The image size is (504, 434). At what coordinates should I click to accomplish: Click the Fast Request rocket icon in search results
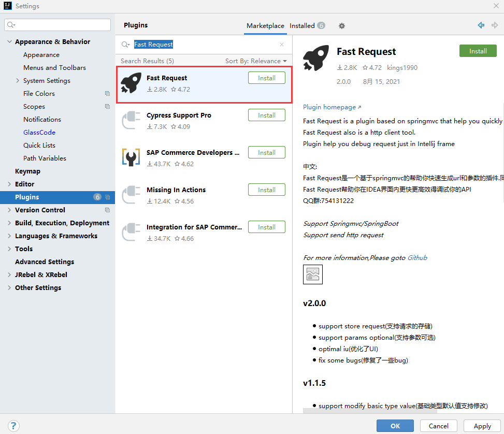(131, 82)
